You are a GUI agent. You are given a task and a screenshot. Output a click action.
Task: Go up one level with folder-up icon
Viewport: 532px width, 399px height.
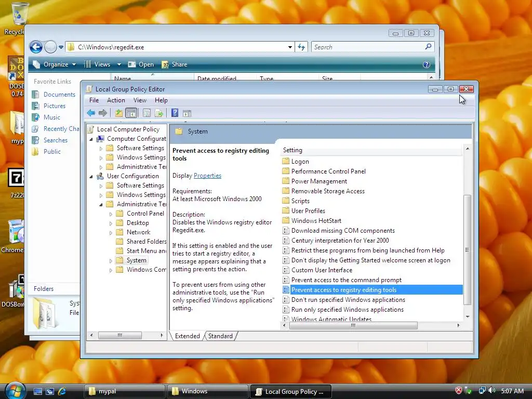click(x=118, y=113)
